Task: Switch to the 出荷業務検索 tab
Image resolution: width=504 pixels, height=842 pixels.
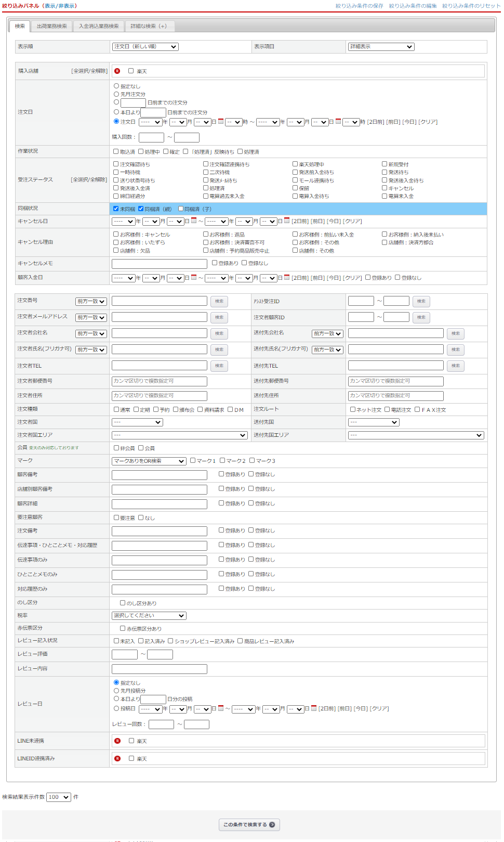Action: pyautogui.click(x=51, y=26)
